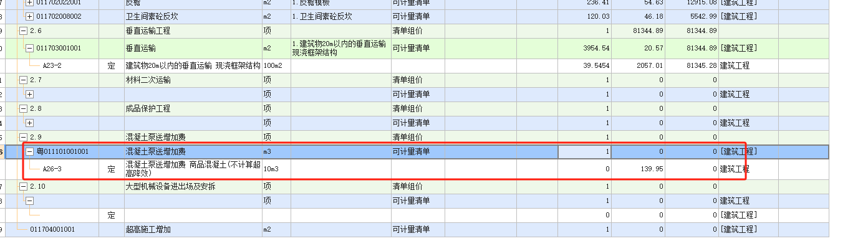Screen dimensions: 868x241
Task: Click the 定 type cell in the A23-2 row
Action: point(112,65)
